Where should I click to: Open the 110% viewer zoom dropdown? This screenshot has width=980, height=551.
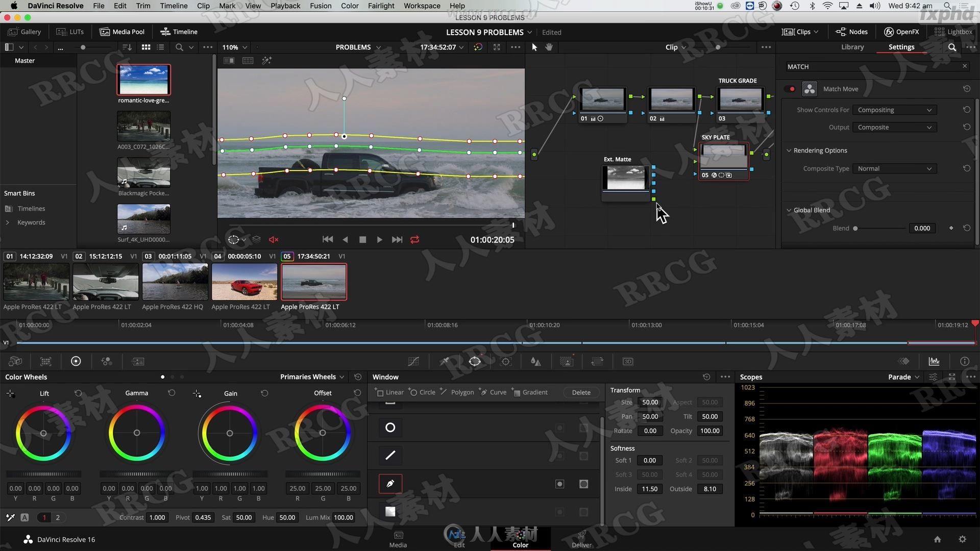point(235,47)
